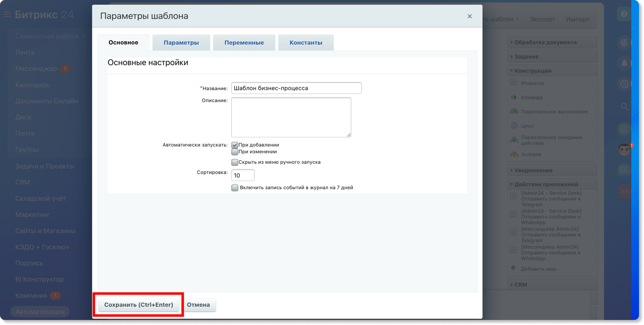Screen dimensions: 644x325
Task: Open Компания in left sidebar
Action: pos(31,295)
